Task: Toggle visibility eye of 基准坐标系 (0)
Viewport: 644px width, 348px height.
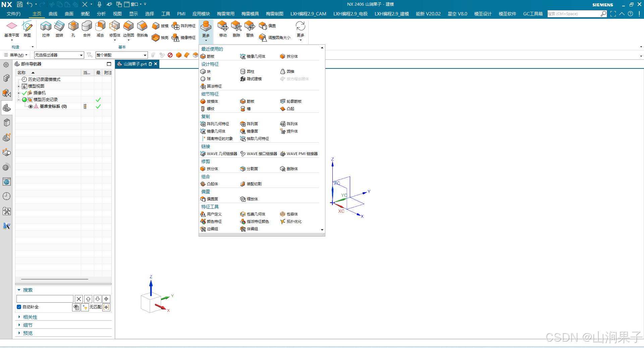Action: [31, 106]
